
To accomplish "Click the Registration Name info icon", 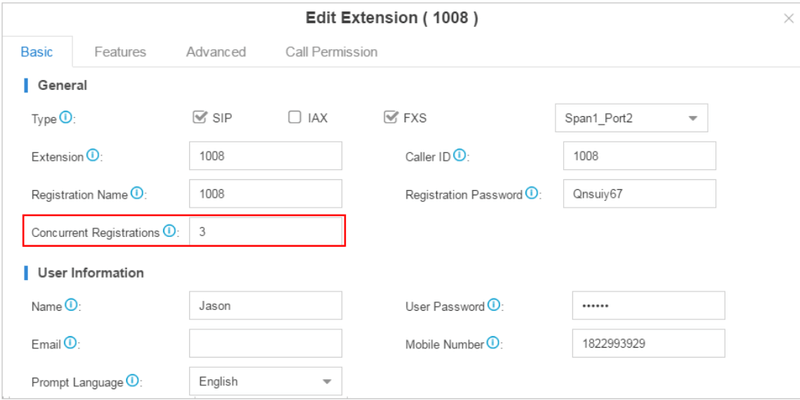I will click(x=137, y=192).
